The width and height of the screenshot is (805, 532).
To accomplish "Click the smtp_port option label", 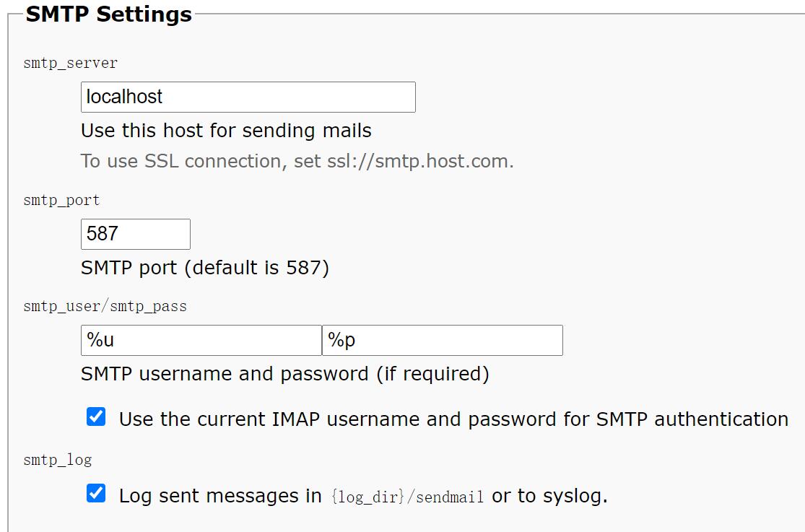I will 61,200.
